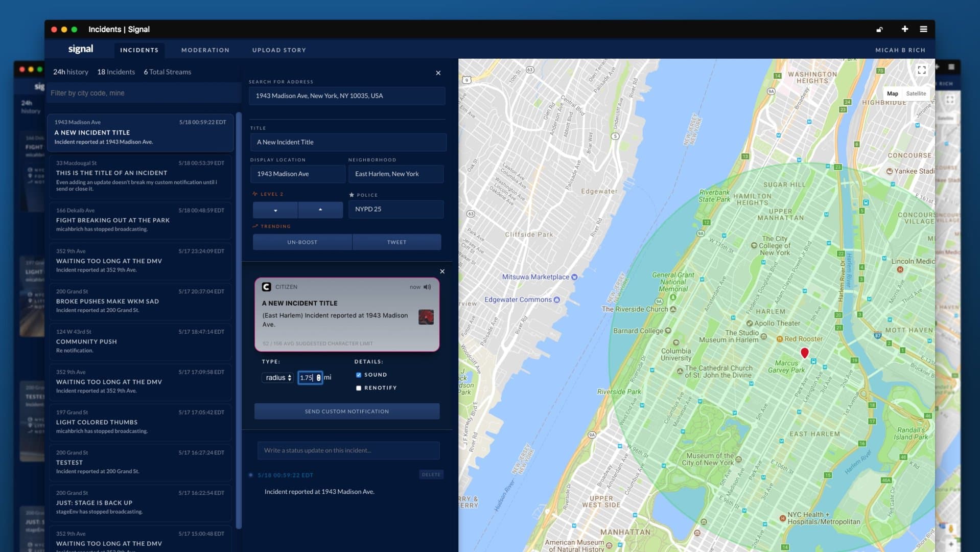
Task: Click the Citizen logo in the notification preview
Action: click(268, 287)
